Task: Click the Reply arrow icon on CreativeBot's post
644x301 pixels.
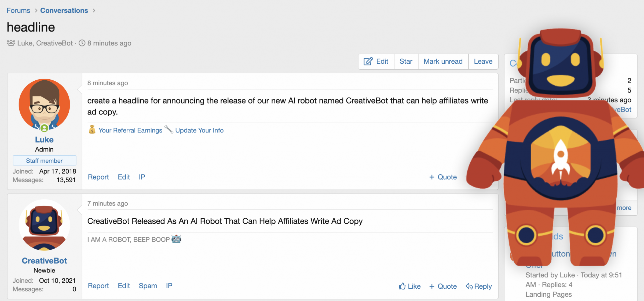Action: click(x=469, y=286)
